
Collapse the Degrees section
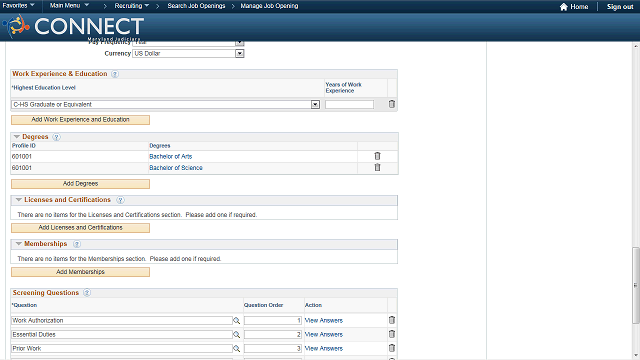(x=17, y=137)
